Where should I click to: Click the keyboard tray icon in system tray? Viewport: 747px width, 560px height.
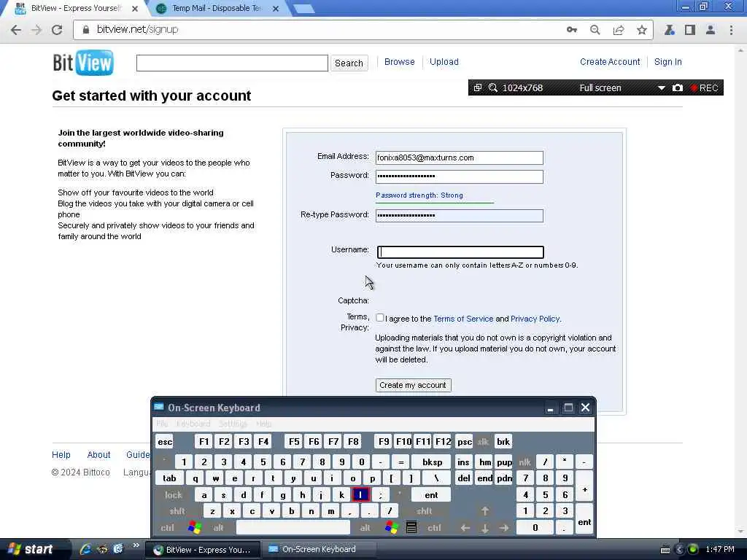tap(665, 550)
